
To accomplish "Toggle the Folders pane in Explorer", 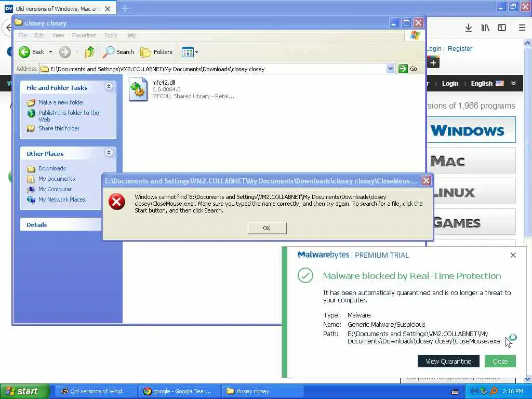I will tap(156, 52).
